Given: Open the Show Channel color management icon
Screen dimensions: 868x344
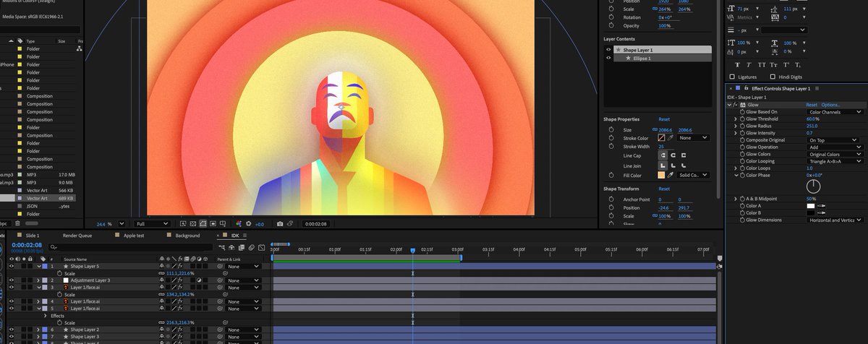Looking at the screenshot, I should point(237,224).
